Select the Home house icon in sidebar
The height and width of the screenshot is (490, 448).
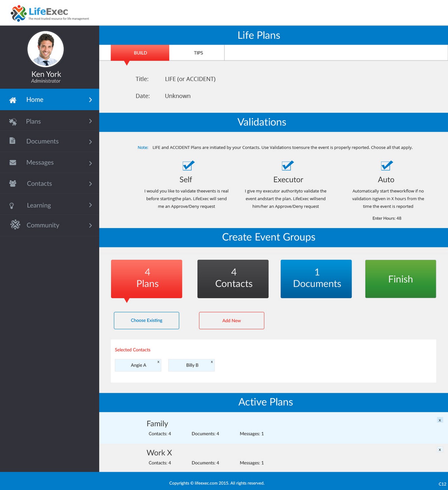coord(13,99)
